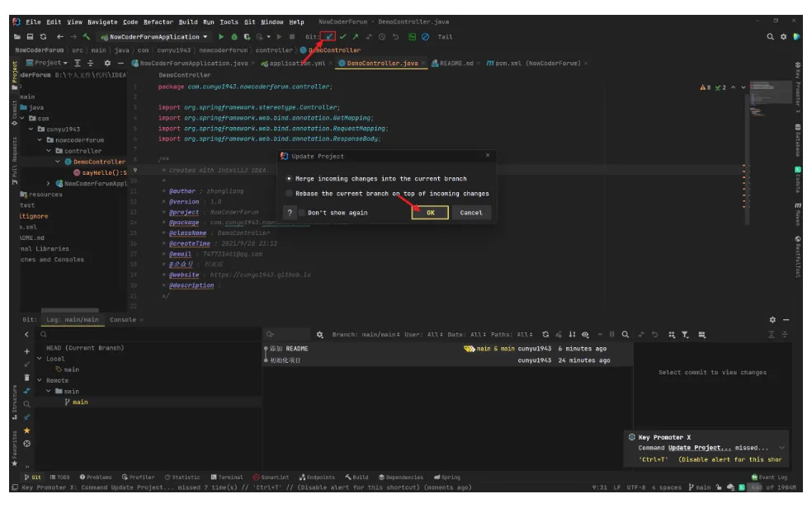Viewport: 812px width, 508px height.
Task: Open Git log settings gear next to search
Action: coord(319,335)
